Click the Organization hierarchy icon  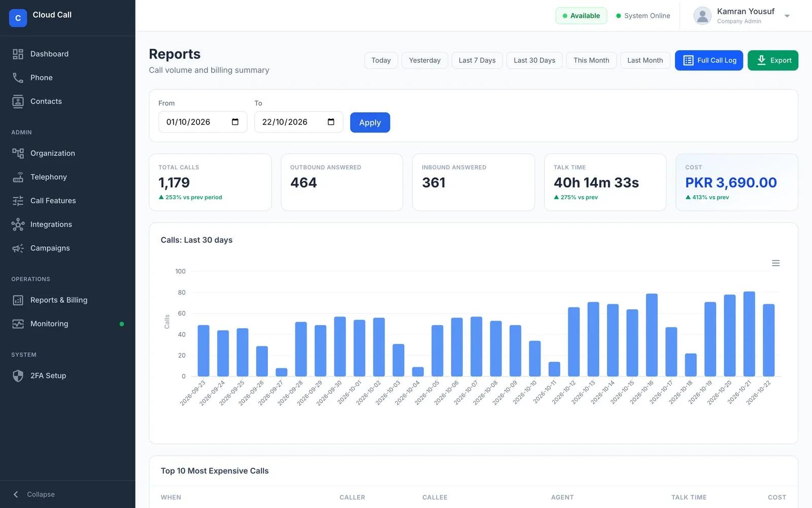tap(18, 153)
